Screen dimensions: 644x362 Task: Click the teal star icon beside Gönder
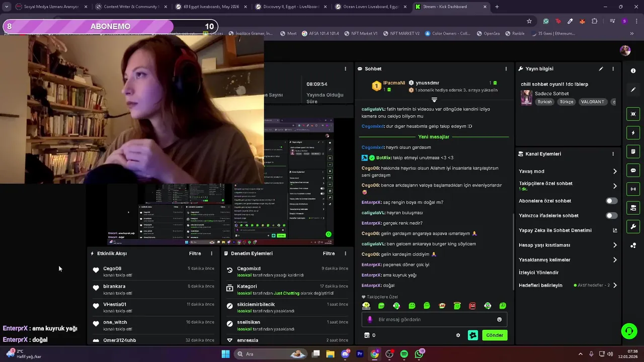tap(473, 335)
